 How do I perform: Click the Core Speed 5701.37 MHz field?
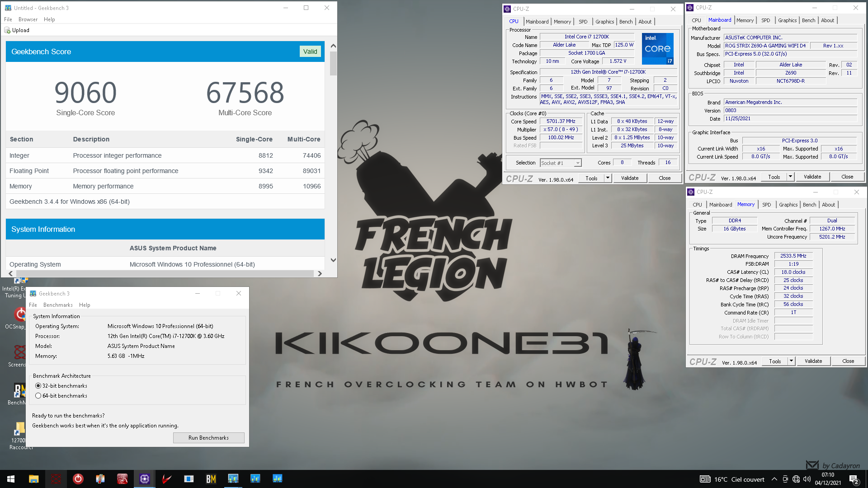(x=561, y=122)
